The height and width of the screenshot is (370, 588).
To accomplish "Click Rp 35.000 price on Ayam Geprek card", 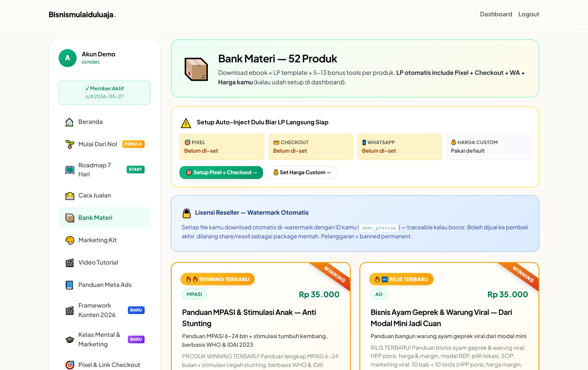I will click(x=508, y=294).
